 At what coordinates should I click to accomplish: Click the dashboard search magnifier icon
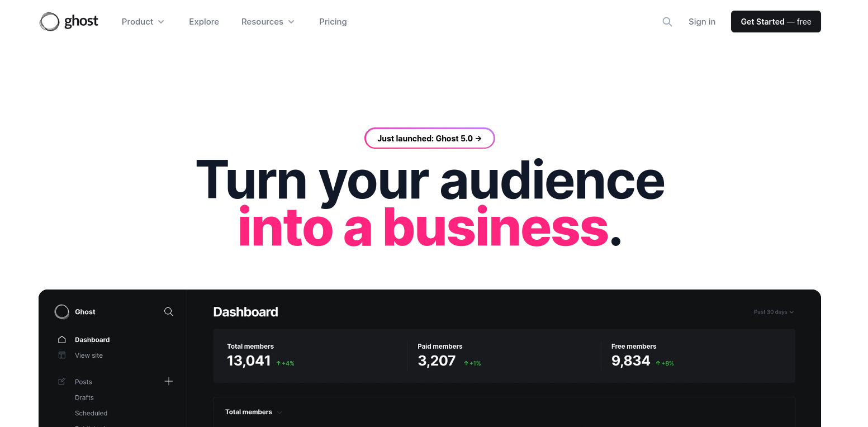tap(168, 312)
